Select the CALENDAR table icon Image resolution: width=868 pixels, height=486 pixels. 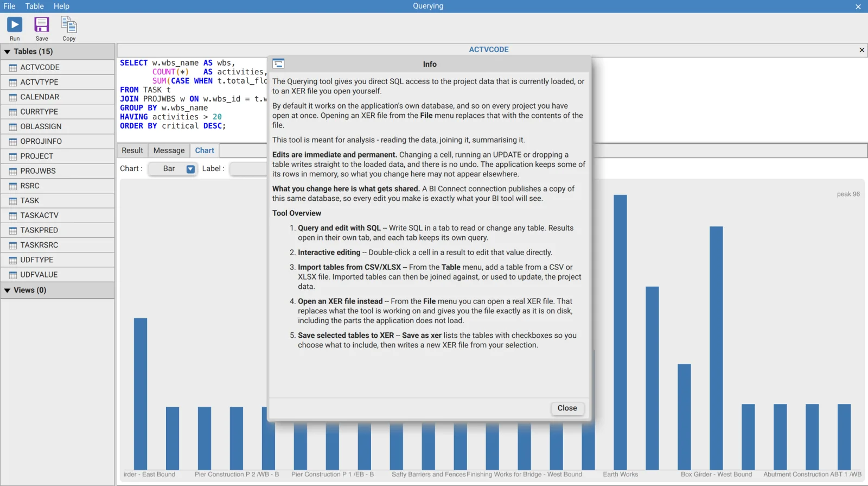point(13,97)
